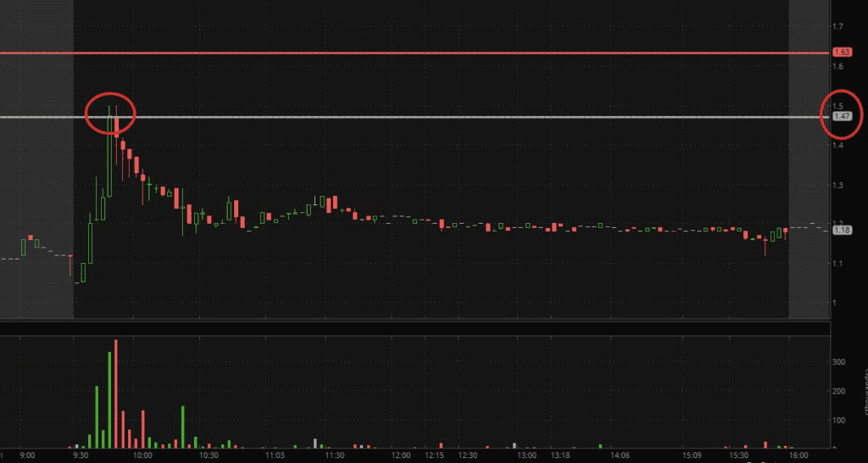Click the 11:30 time axis label
Screen dimensions: 868x463
pos(334,455)
